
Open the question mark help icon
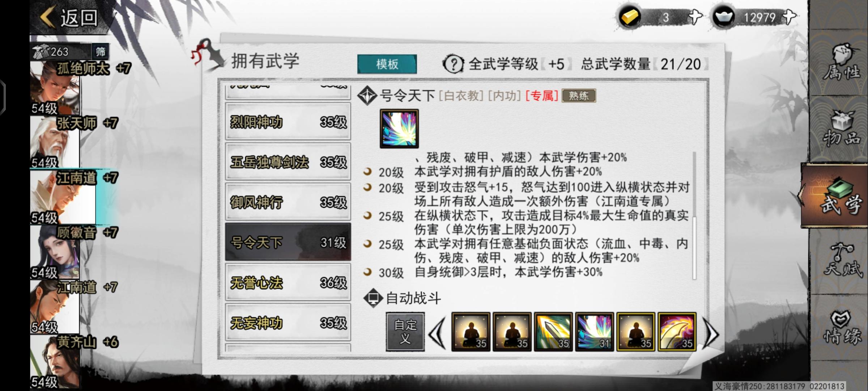point(453,64)
